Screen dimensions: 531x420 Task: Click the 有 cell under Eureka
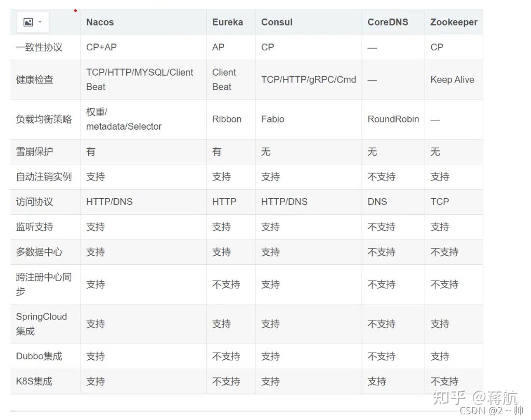217,151
